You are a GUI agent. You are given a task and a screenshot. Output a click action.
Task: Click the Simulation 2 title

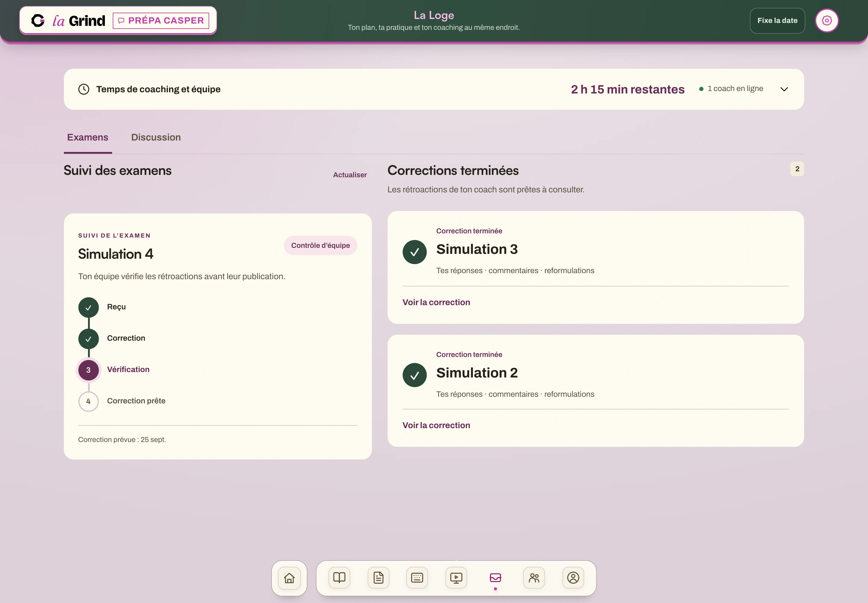pyautogui.click(x=477, y=373)
